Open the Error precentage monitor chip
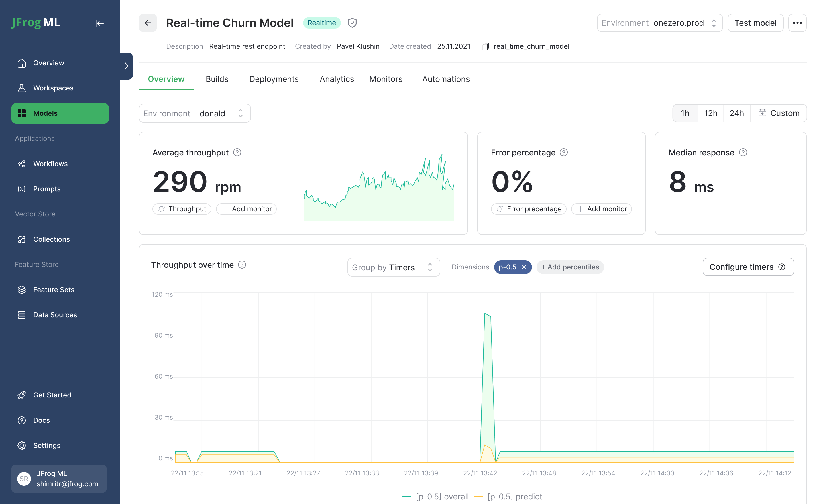The width and height of the screenshot is (825, 504). tap(529, 209)
